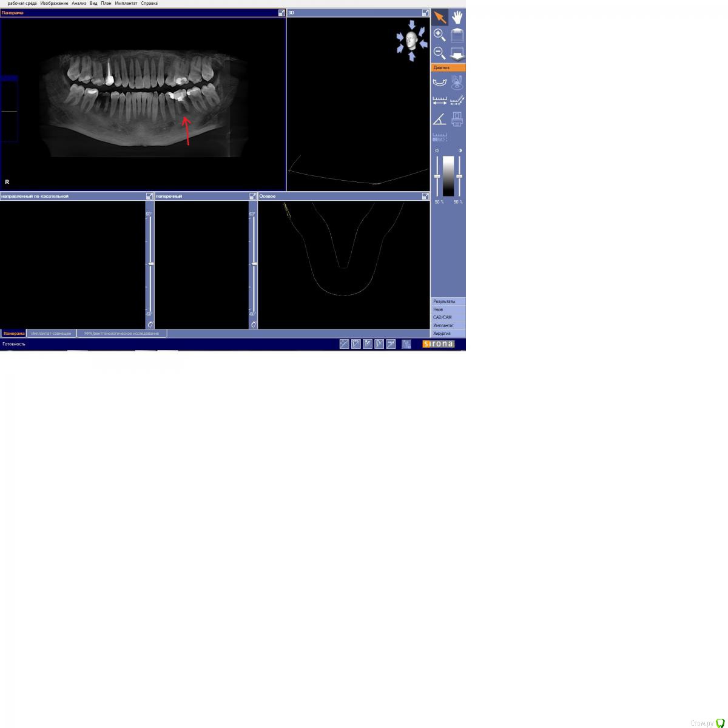Click the brightness slider handle
Viewport: 728px width, 728px height.
tap(437, 176)
